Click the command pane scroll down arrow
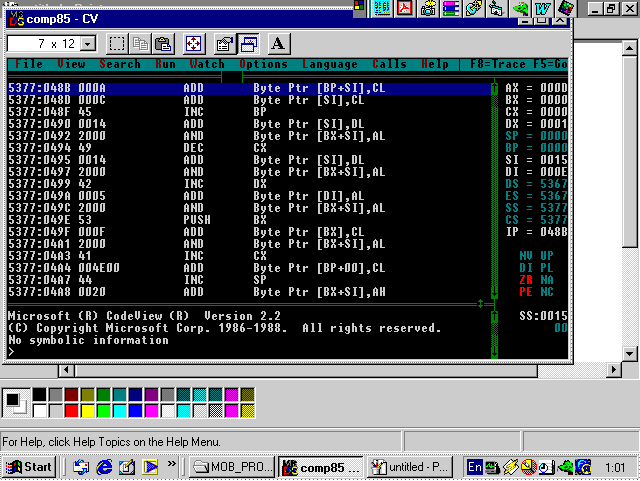This screenshot has height=481, width=640. click(494, 352)
